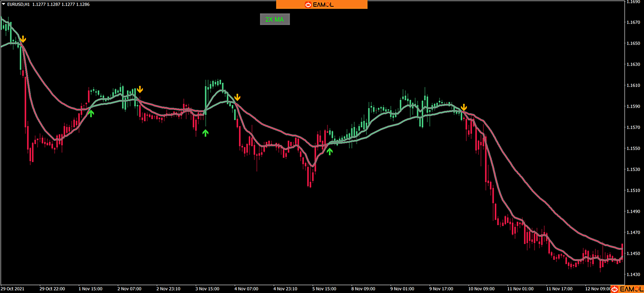644x293 pixels.
Task: Click the 1.1510 price axis label
Action: point(633,190)
